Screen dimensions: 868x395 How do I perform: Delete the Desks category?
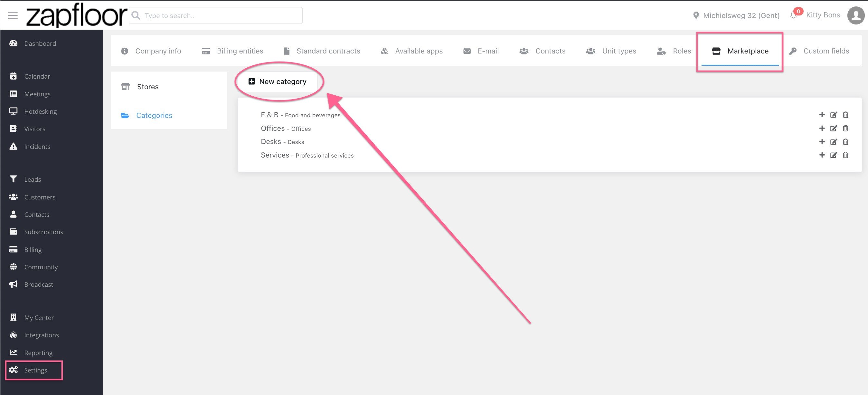click(x=845, y=142)
